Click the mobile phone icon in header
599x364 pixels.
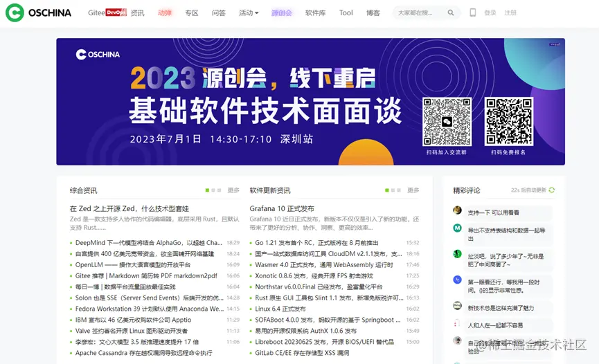[x=472, y=12]
